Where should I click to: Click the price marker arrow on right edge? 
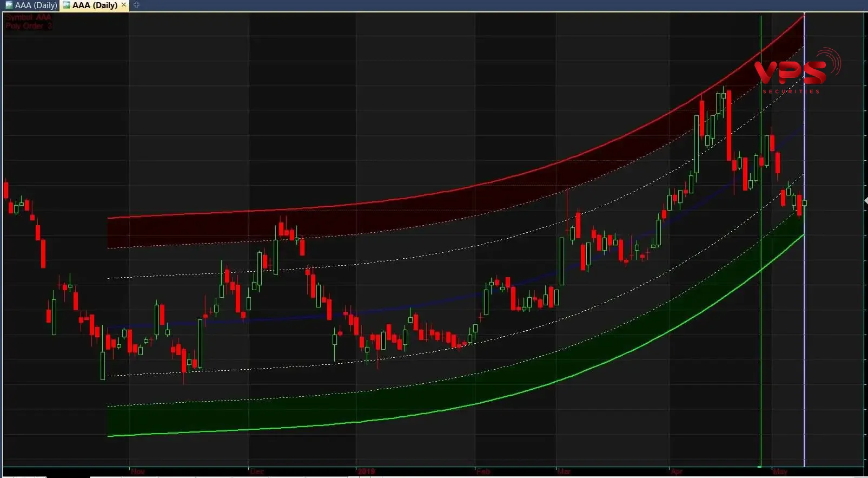coord(865,201)
